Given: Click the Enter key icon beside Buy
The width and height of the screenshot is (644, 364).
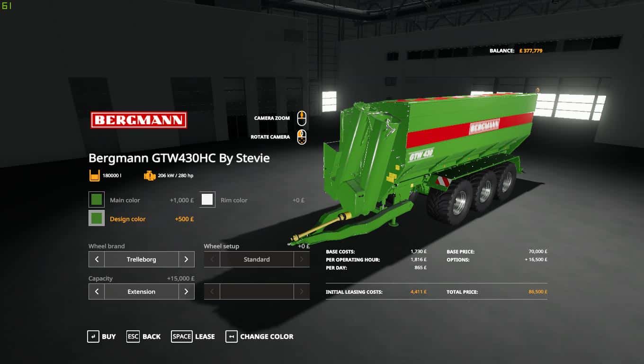Looking at the screenshot, I should [x=93, y=337].
